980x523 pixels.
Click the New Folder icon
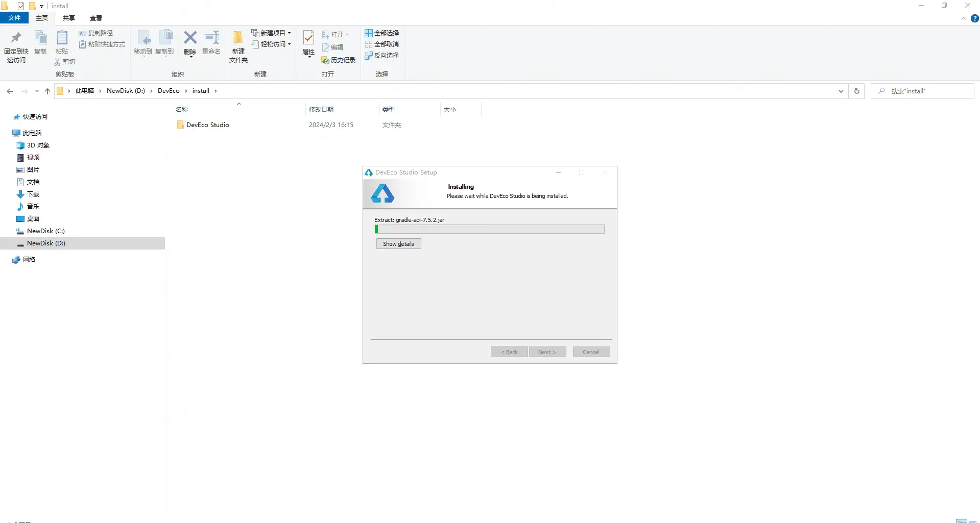238,39
